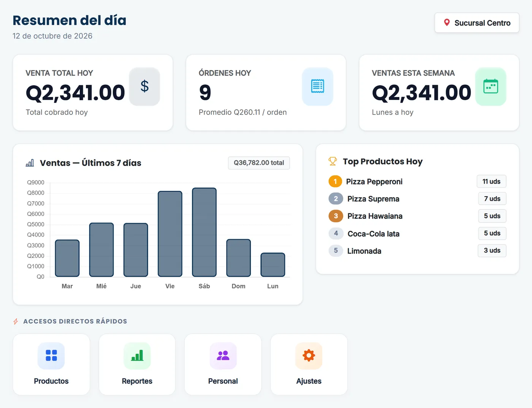Open the Ajustes shortcut label

point(309,381)
